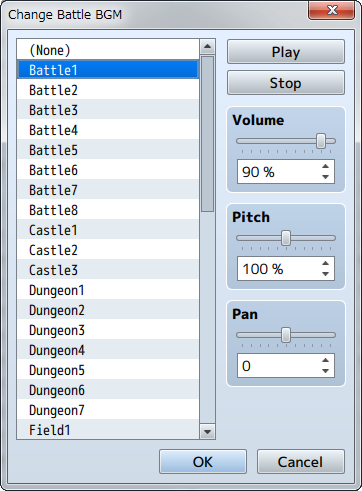Decrease volume with the down stepper arrow

click(326, 177)
